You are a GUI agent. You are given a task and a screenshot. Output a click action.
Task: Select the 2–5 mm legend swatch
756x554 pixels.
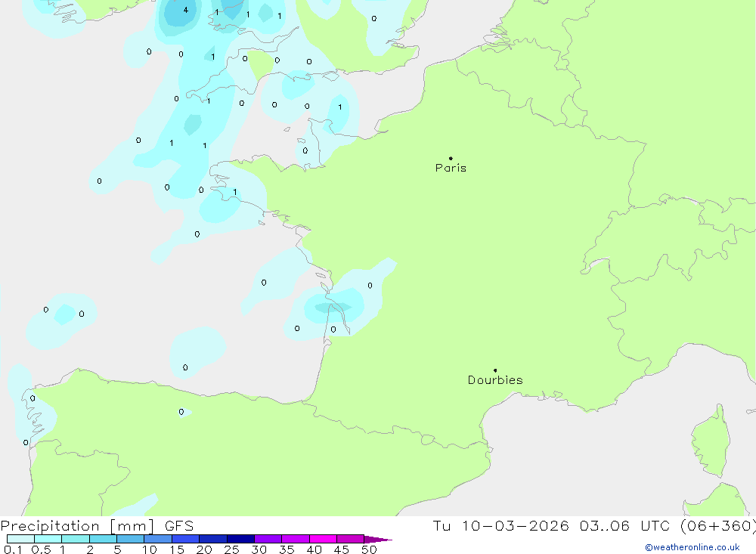point(103,539)
